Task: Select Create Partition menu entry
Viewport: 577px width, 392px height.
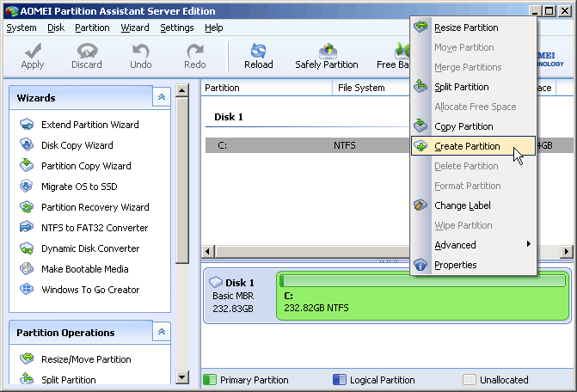Action: coord(473,146)
